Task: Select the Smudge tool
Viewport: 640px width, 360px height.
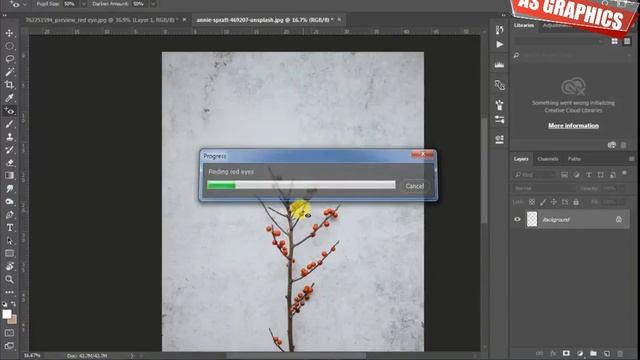Action: (9, 189)
